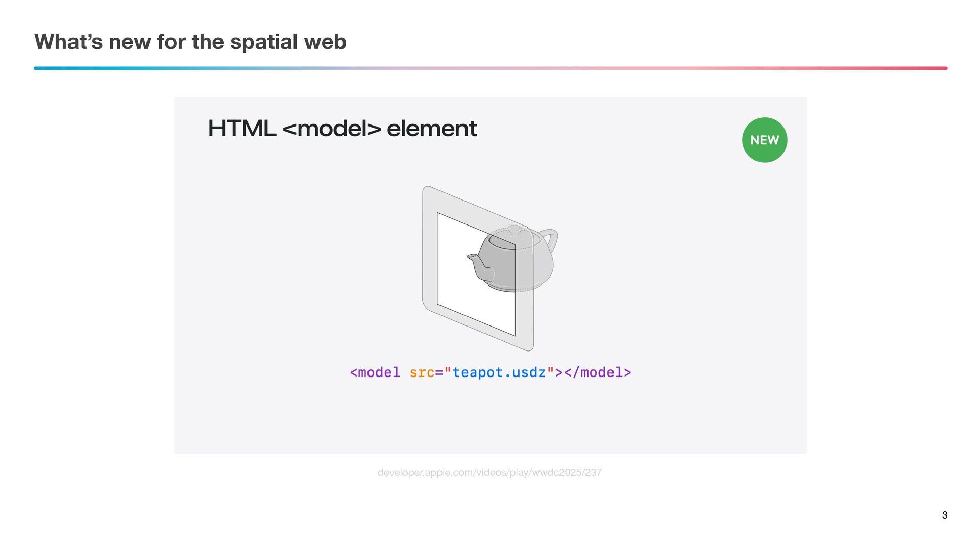Open the developer.apple.com wwdc2025 link
Viewport: 980px width, 551px height.
pyautogui.click(x=489, y=472)
